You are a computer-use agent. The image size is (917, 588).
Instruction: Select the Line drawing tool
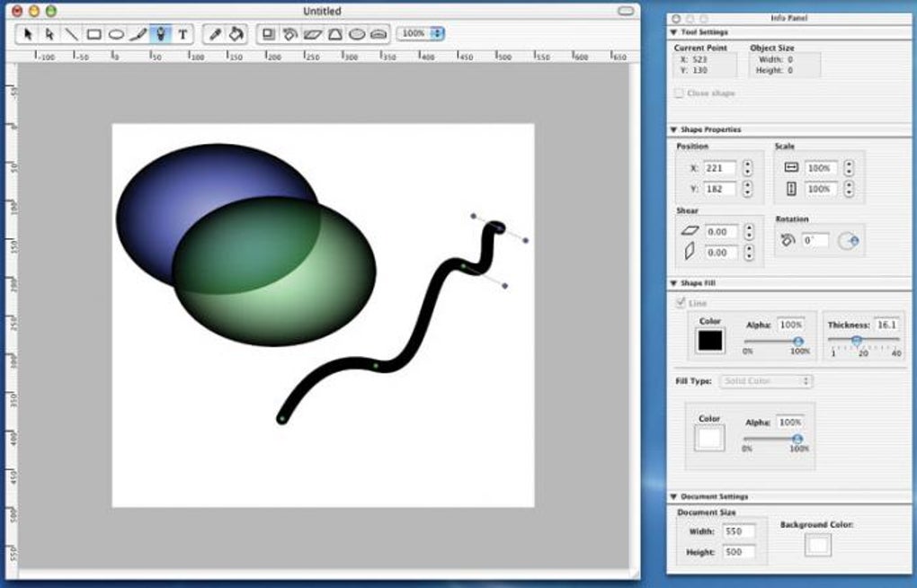point(71,34)
